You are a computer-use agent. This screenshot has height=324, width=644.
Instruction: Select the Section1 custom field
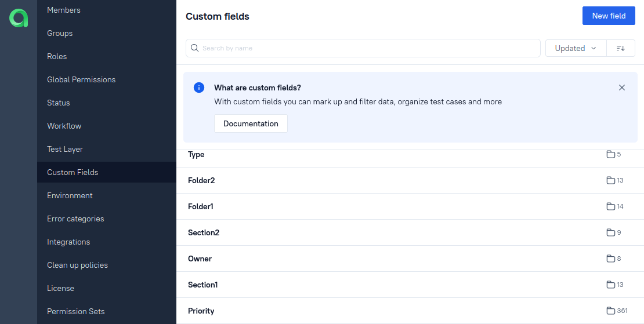tap(202, 285)
